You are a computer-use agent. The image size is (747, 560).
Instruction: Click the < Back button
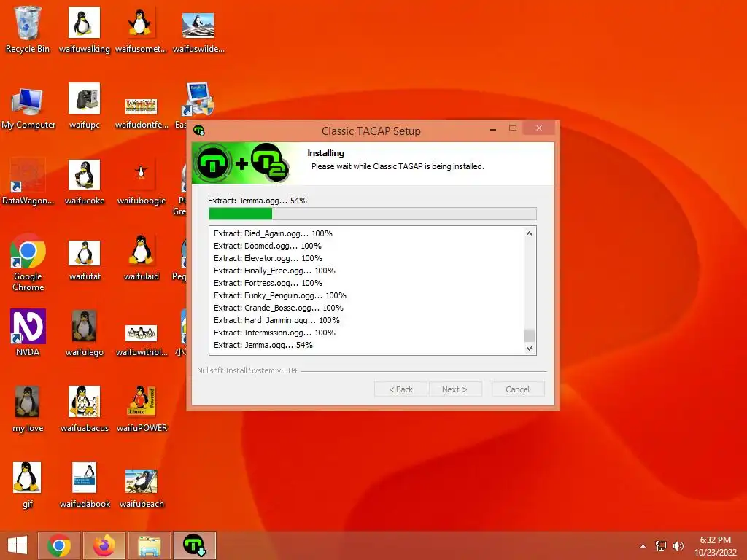pyautogui.click(x=400, y=389)
